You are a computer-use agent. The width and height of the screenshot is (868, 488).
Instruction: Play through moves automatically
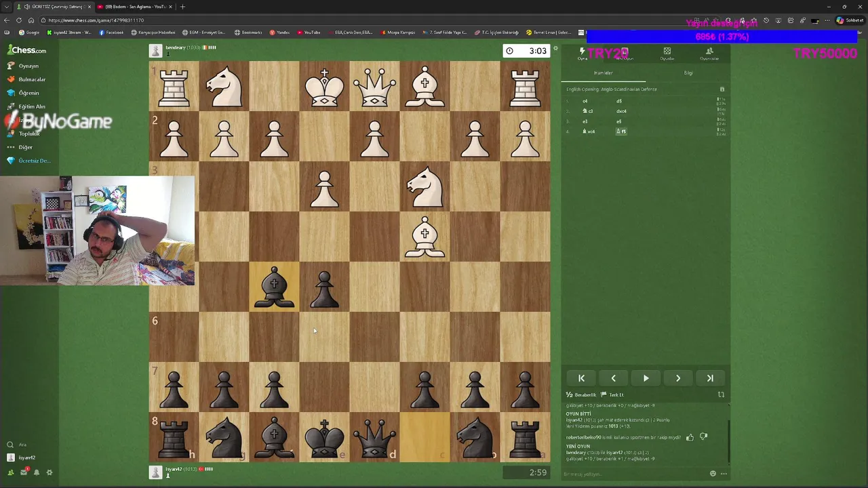coord(646,378)
